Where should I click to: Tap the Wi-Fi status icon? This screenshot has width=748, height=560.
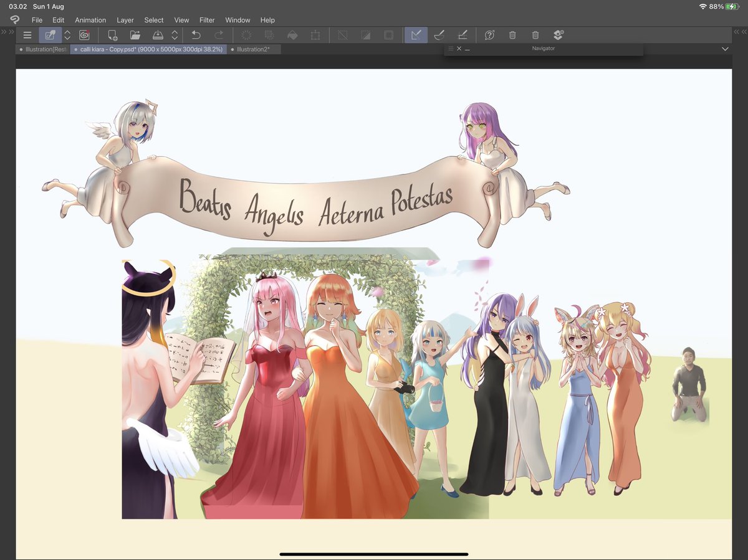[x=703, y=6]
